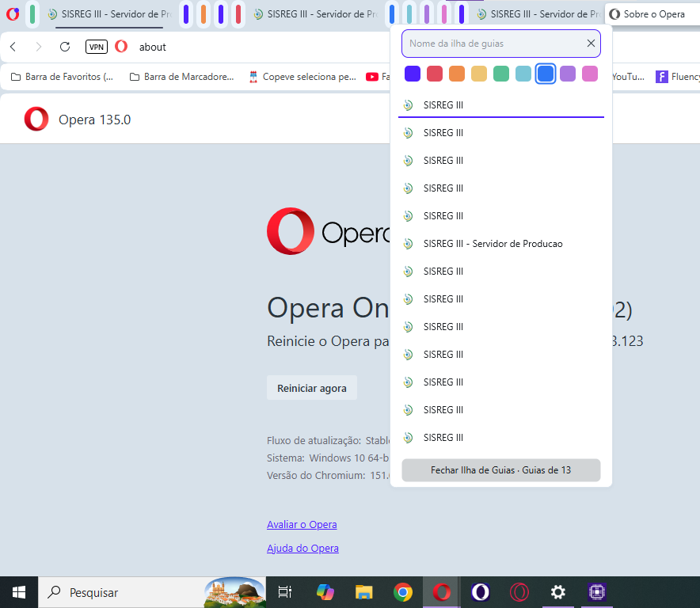Launch Copilot from the taskbar
The height and width of the screenshot is (608, 700).
[x=325, y=592]
